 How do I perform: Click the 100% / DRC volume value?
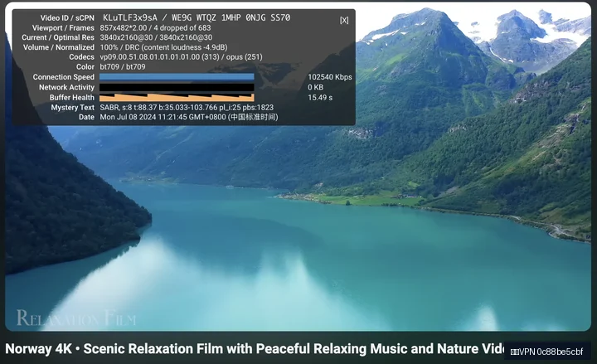point(163,47)
